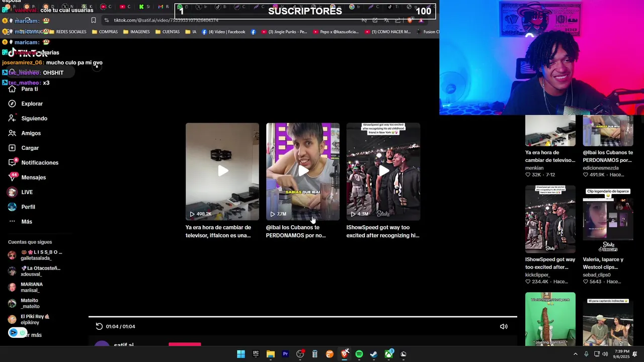Open CUENTAS bookmark folder
Screen dimensions: 644x362
point(168,32)
